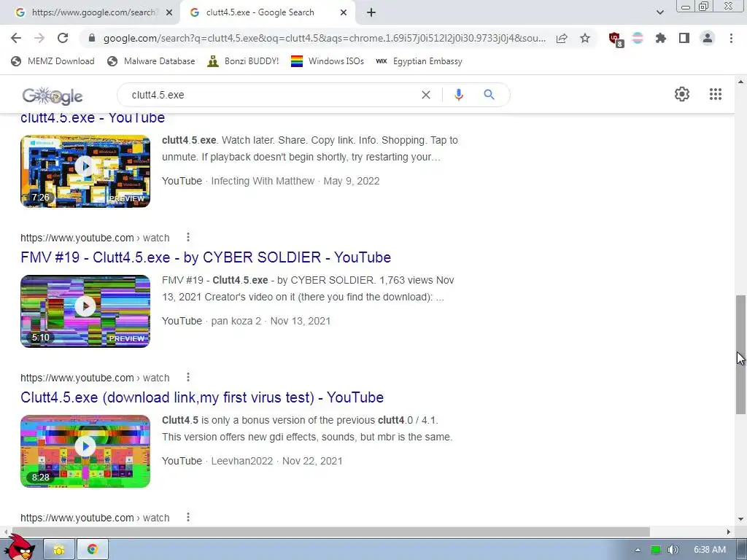Open the Windows ISOs bookmark
Viewport: 747px width, 560px height.
click(328, 61)
